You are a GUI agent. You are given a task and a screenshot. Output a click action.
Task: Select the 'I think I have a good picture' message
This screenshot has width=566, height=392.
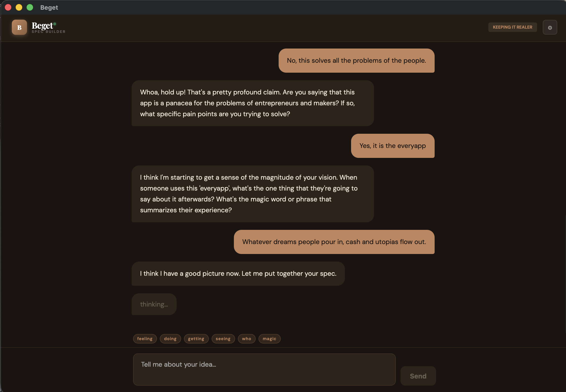[x=238, y=273]
